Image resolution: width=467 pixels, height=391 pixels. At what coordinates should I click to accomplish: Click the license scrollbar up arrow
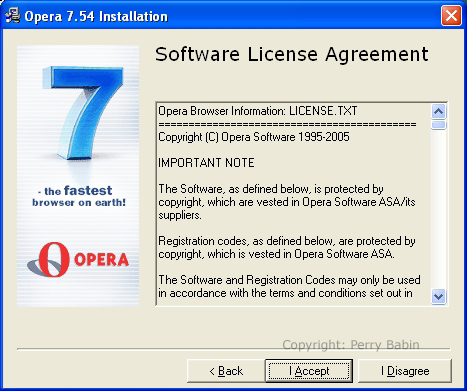(438, 111)
